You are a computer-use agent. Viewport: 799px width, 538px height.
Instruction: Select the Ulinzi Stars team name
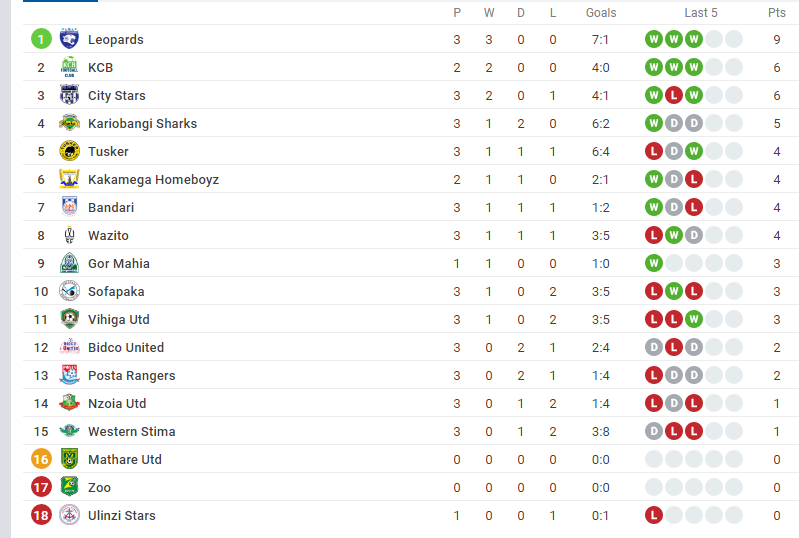(x=122, y=516)
